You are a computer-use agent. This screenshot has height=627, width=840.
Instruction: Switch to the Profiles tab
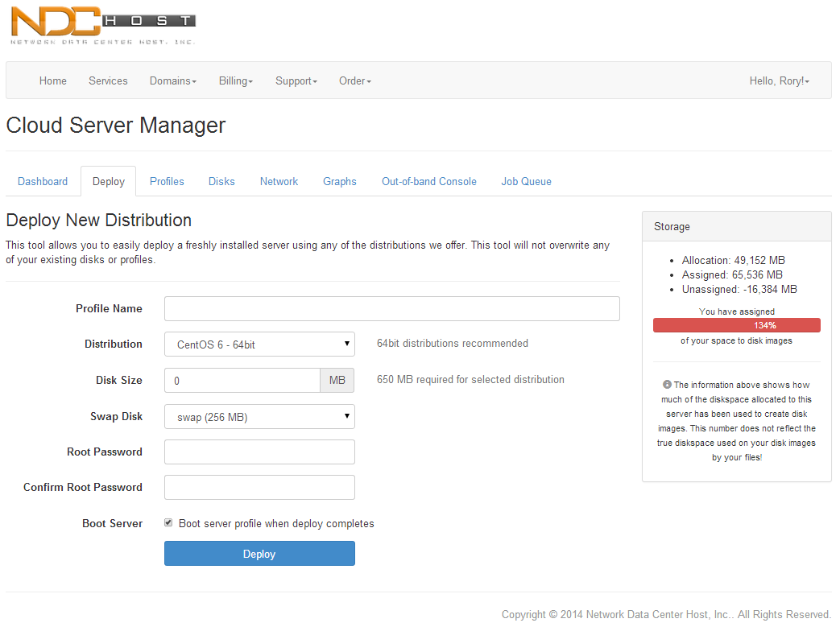click(167, 182)
